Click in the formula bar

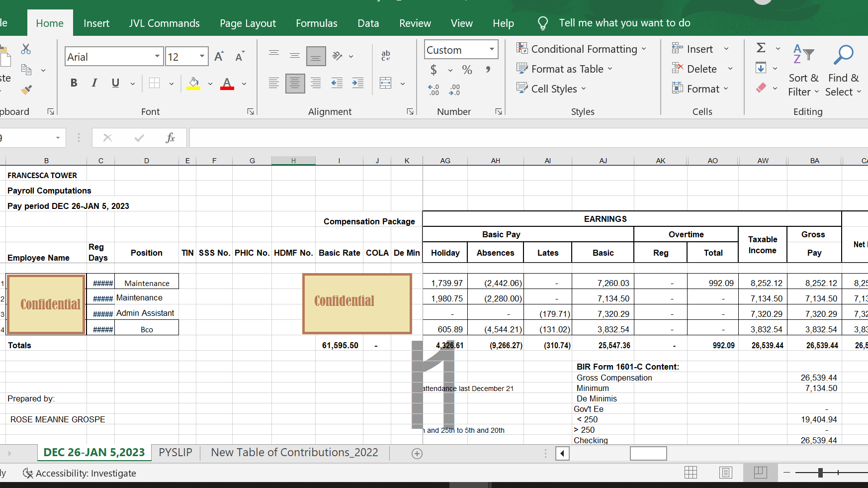click(528, 137)
